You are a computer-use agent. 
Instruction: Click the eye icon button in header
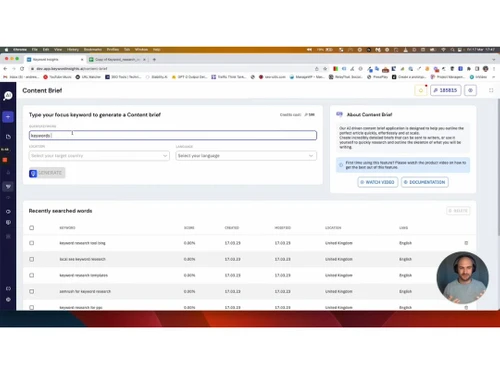point(470,90)
